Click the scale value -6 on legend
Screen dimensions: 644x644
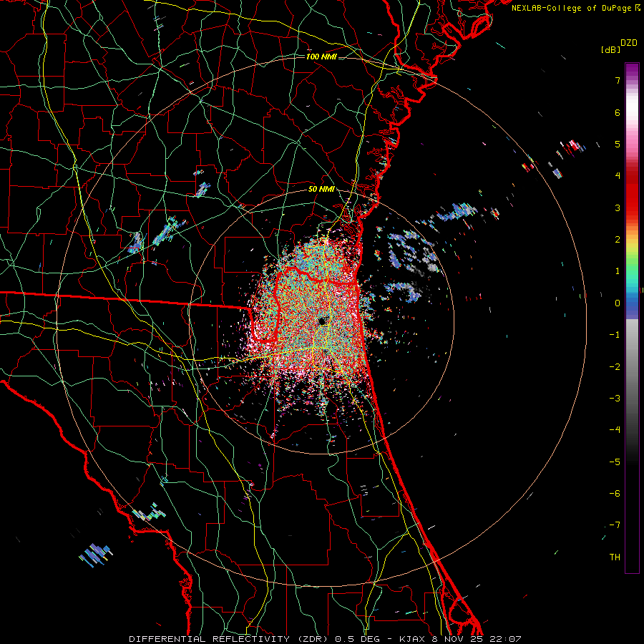pyautogui.click(x=615, y=493)
